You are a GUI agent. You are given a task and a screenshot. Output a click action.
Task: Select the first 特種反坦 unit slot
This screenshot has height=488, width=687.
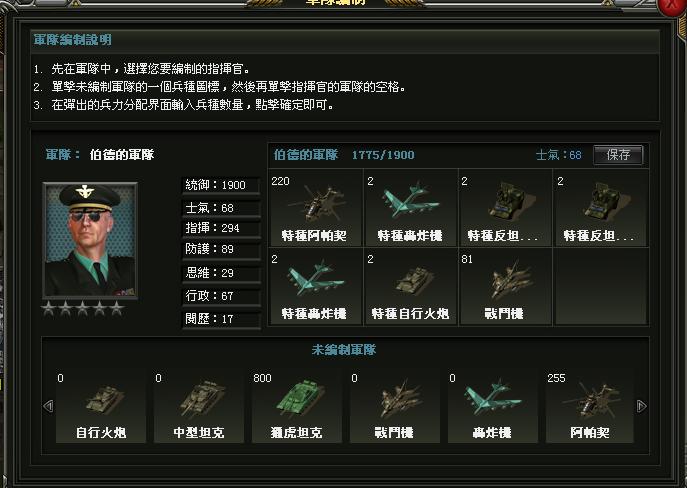tap(505, 208)
